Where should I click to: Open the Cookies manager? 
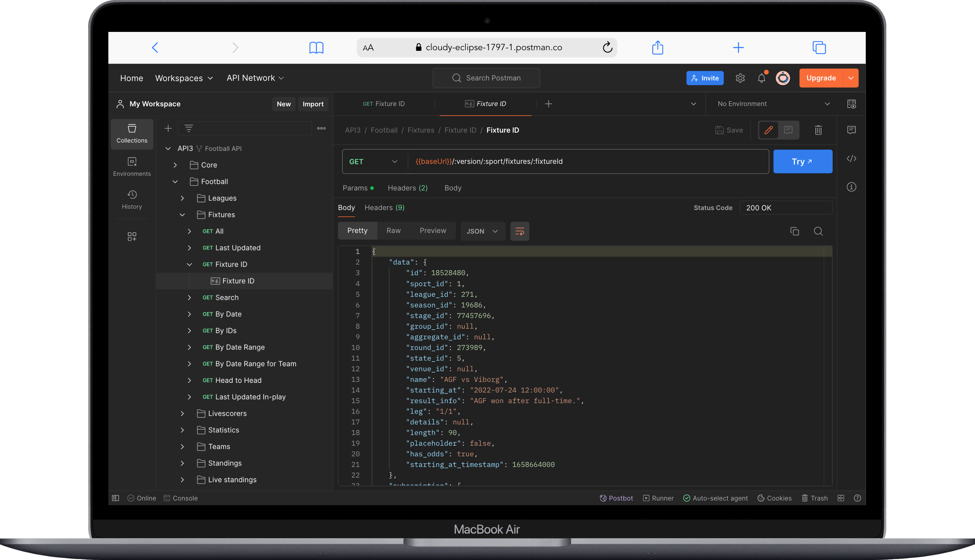pos(774,498)
